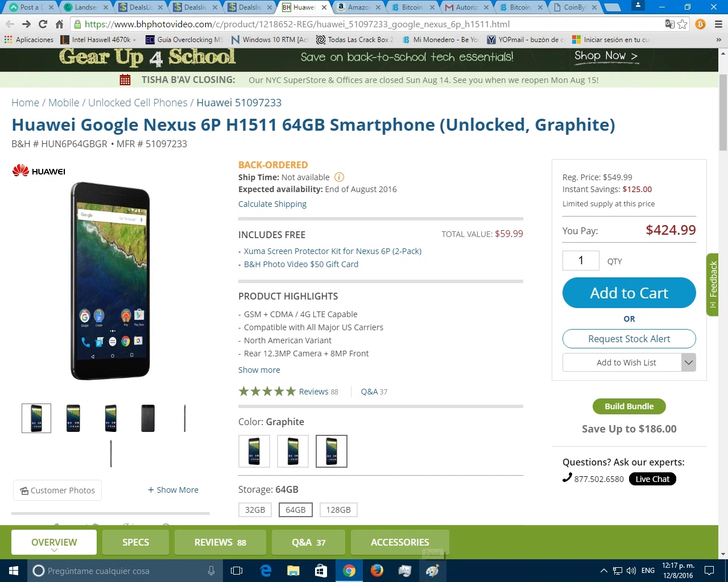Screen dimensions: 728x582
Task: Reload the page with refresh icon
Action: click(43, 24)
